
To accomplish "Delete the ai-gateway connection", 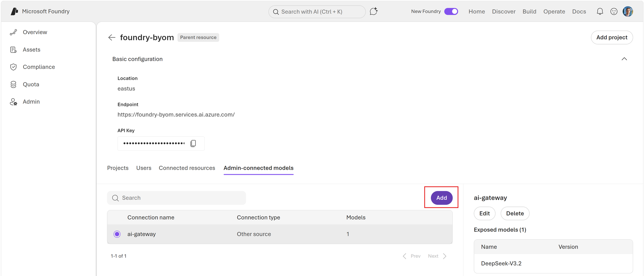I will coord(515,214).
